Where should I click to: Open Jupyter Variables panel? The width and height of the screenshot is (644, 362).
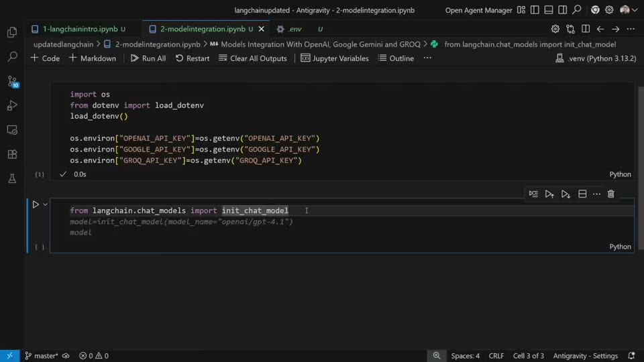tap(335, 58)
